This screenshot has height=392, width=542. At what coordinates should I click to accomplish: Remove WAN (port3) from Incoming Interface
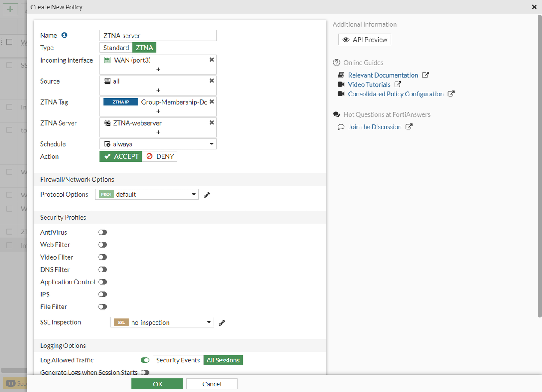point(212,60)
